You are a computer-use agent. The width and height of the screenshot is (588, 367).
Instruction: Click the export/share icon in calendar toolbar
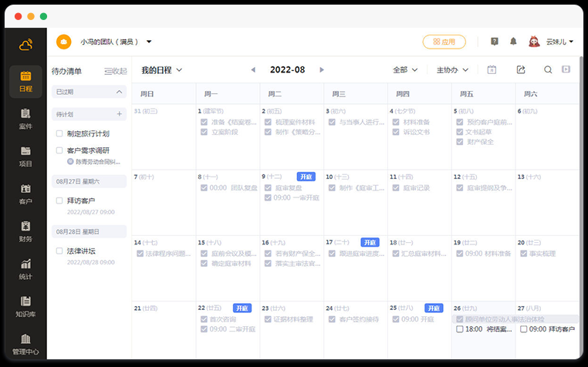click(521, 70)
